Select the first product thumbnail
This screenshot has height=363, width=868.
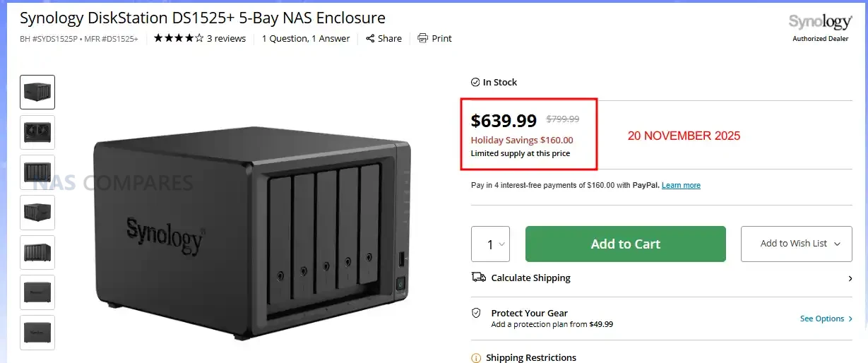click(x=37, y=92)
